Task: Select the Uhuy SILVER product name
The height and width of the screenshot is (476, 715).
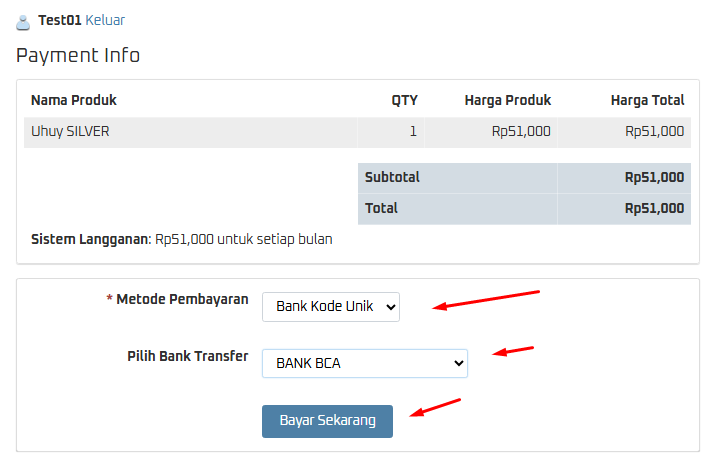Action: [70, 131]
